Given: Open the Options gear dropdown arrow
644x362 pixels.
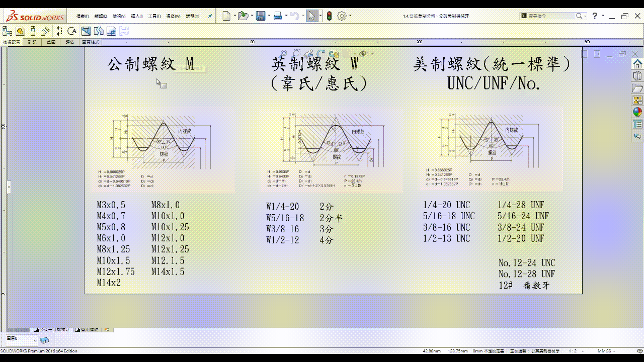Looking at the screenshot, I should click(351, 16).
